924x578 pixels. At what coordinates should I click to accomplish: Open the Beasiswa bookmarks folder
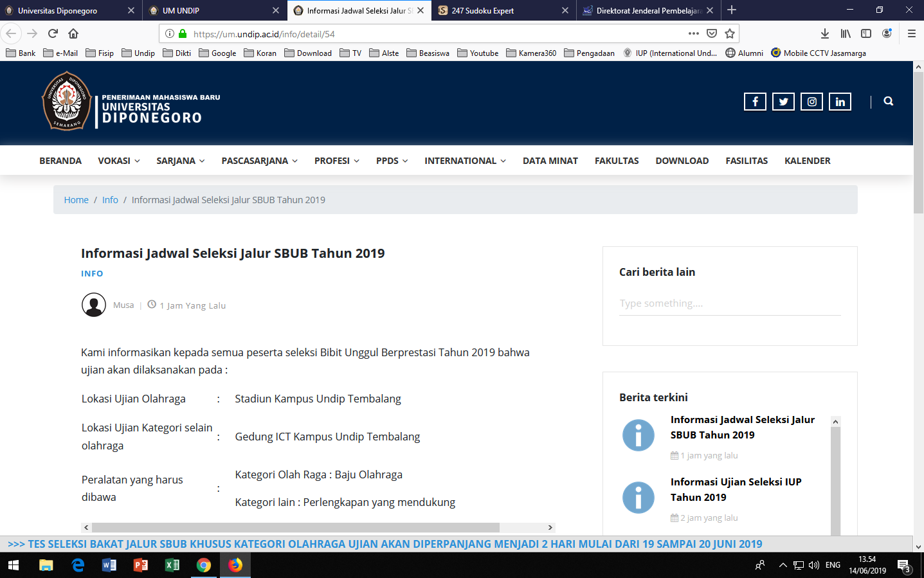point(428,53)
